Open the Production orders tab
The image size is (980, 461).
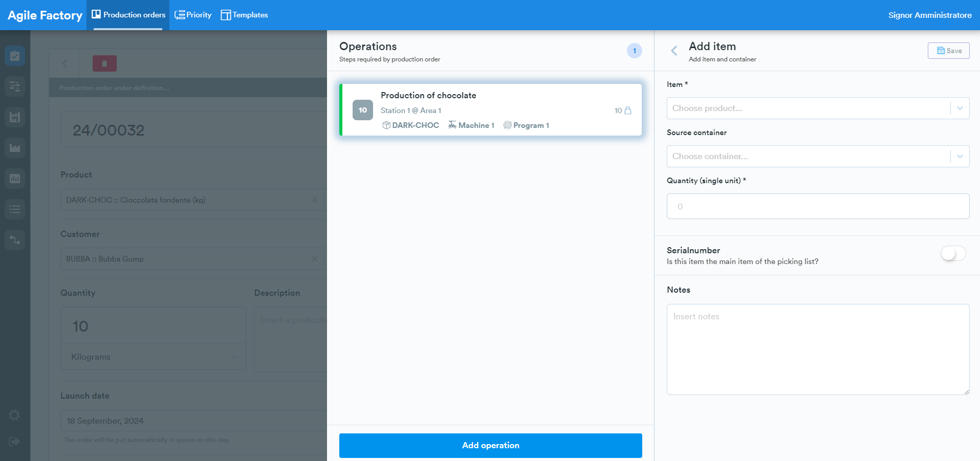[x=128, y=15]
